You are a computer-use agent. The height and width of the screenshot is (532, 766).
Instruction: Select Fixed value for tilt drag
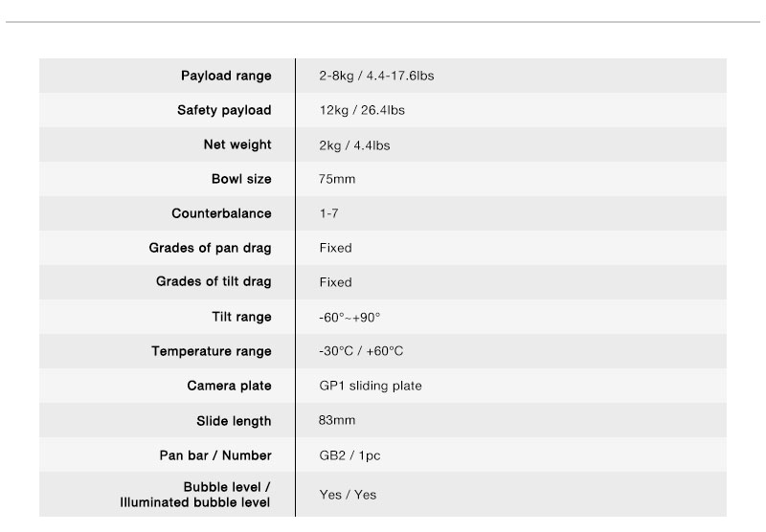tap(335, 282)
